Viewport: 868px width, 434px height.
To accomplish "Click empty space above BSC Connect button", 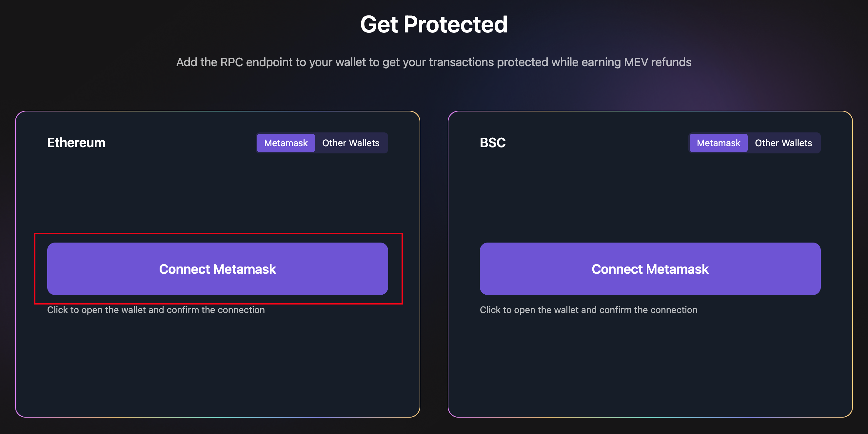I will coord(650,195).
